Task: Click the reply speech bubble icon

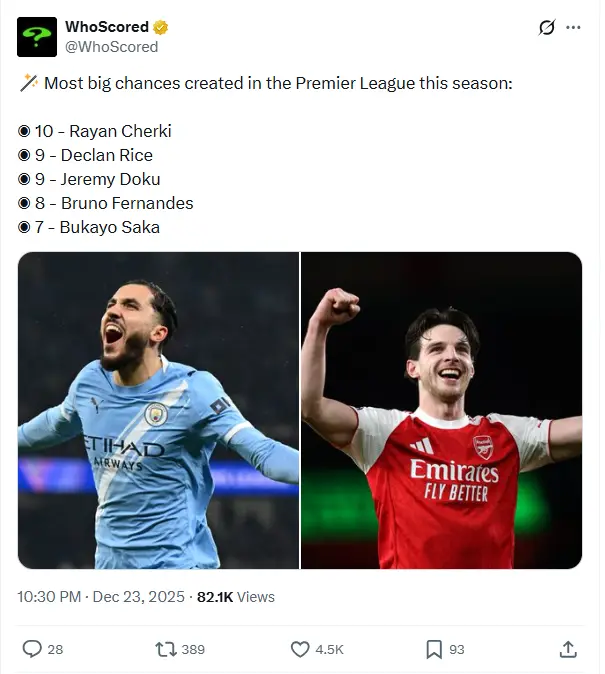Action: point(32,649)
